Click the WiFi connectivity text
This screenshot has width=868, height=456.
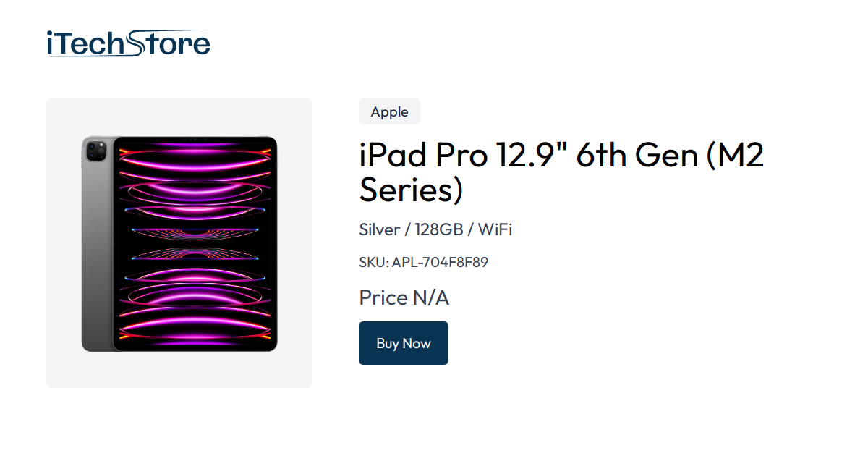(495, 229)
